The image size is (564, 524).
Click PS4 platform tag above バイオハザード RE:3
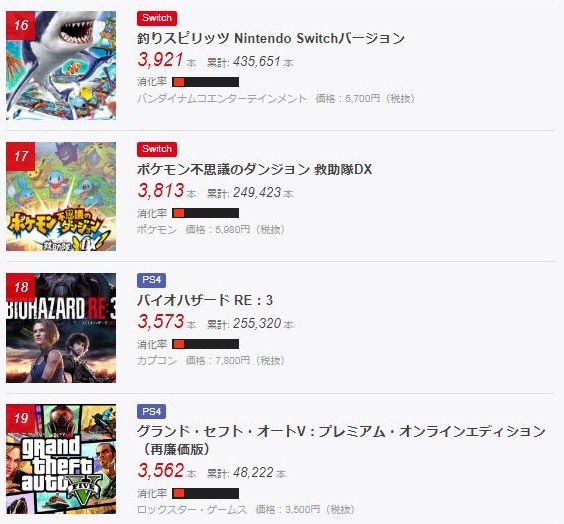151,280
